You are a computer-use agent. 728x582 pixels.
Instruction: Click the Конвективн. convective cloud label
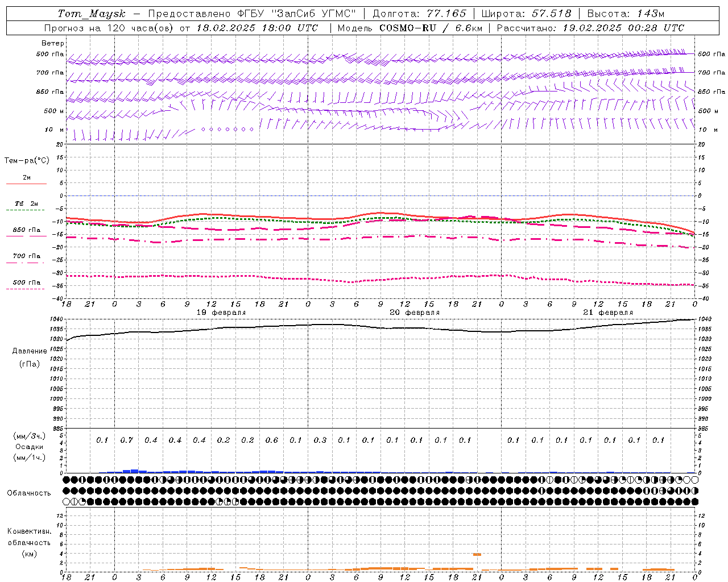(29, 531)
